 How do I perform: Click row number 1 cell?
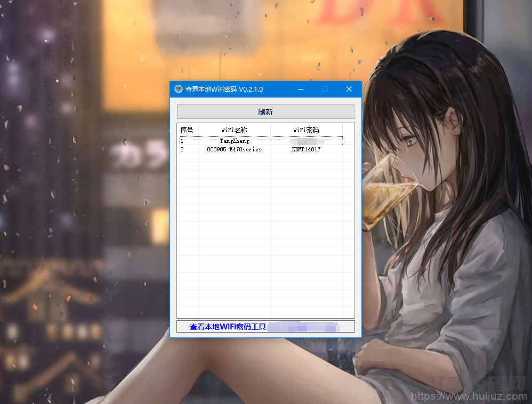pyautogui.click(x=189, y=141)
